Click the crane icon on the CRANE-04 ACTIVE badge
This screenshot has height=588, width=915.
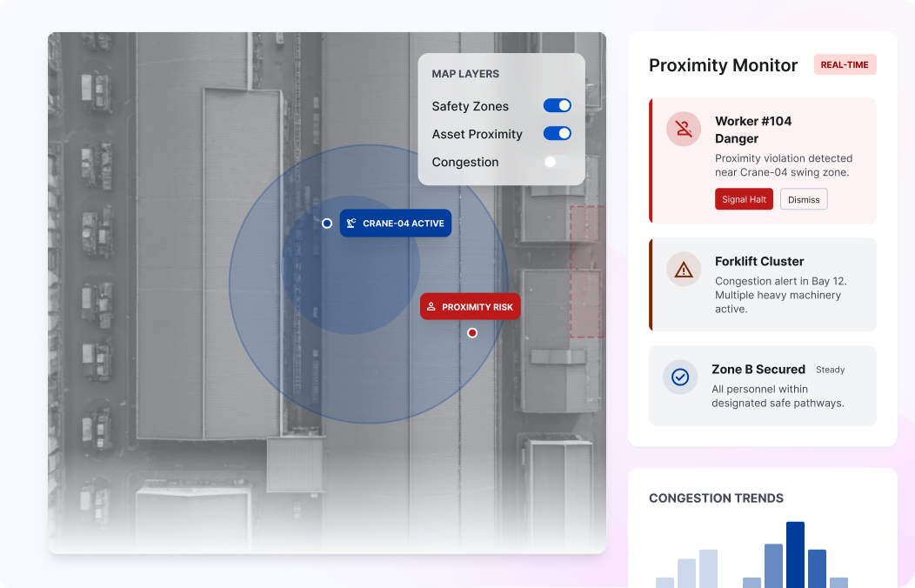(351, 223)
